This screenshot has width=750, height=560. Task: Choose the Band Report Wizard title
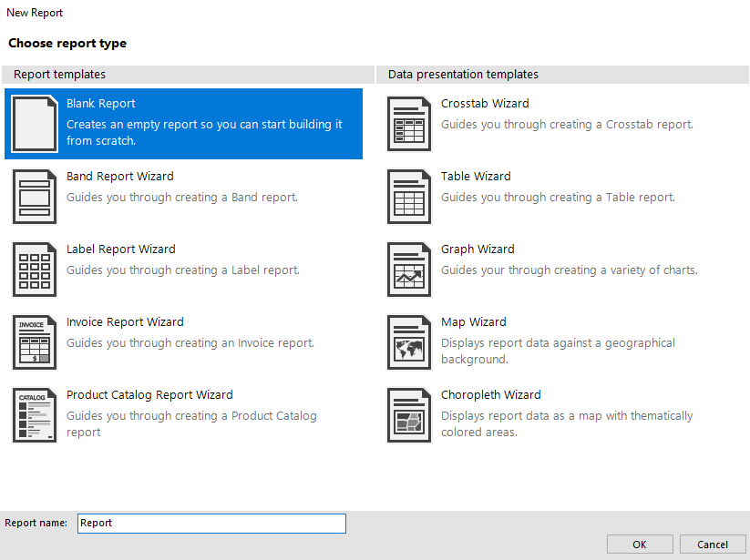point(120,177)
